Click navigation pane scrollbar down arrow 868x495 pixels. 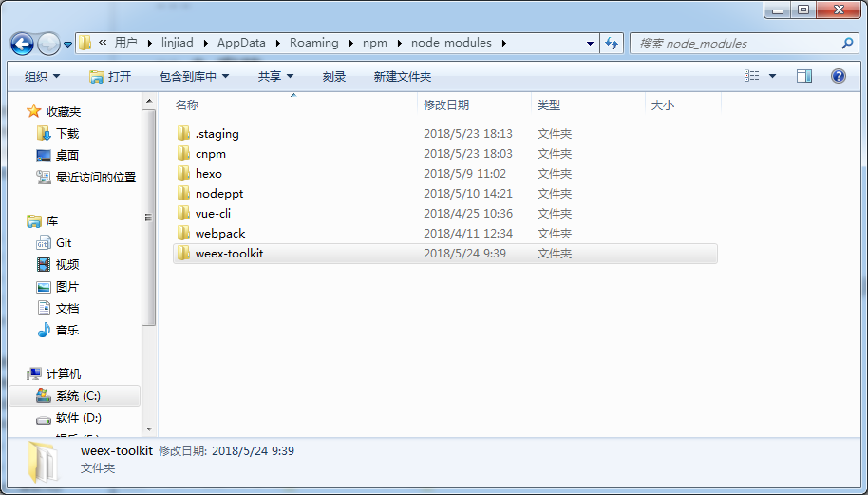point(149,429)
